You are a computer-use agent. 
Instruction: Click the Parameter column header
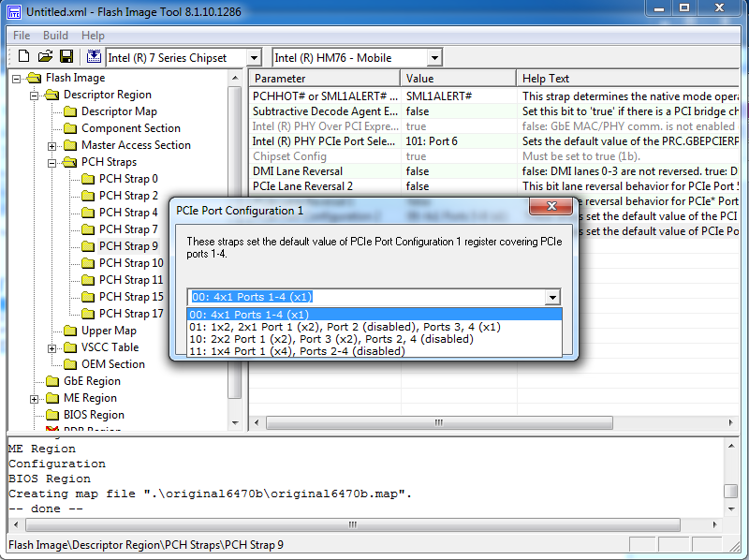(x=325, y=79)
